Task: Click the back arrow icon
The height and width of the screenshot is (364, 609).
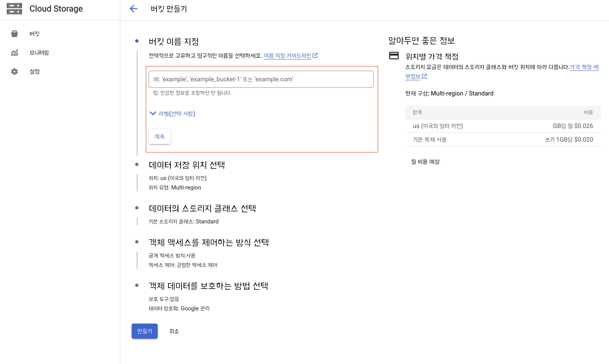Action: point(134,9)
